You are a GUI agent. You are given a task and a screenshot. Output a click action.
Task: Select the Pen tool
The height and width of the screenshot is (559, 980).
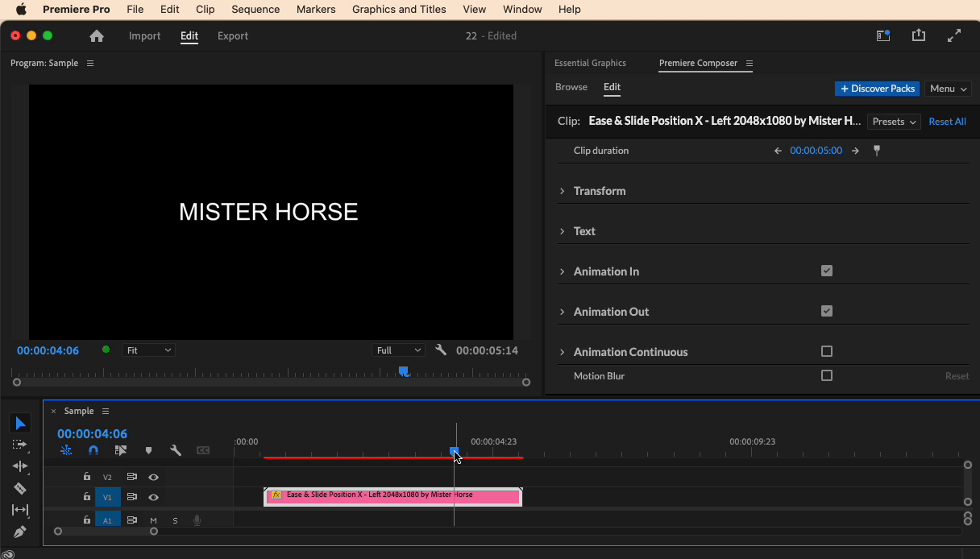[x=20, y=532]
